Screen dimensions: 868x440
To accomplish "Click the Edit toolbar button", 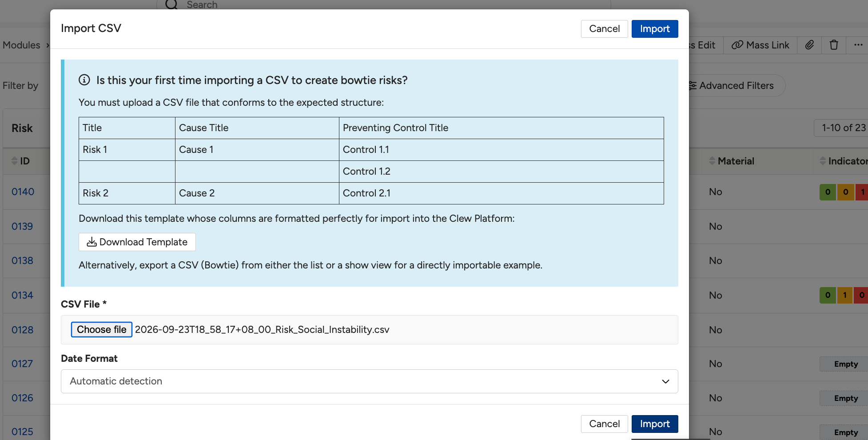I will point(703,45).
